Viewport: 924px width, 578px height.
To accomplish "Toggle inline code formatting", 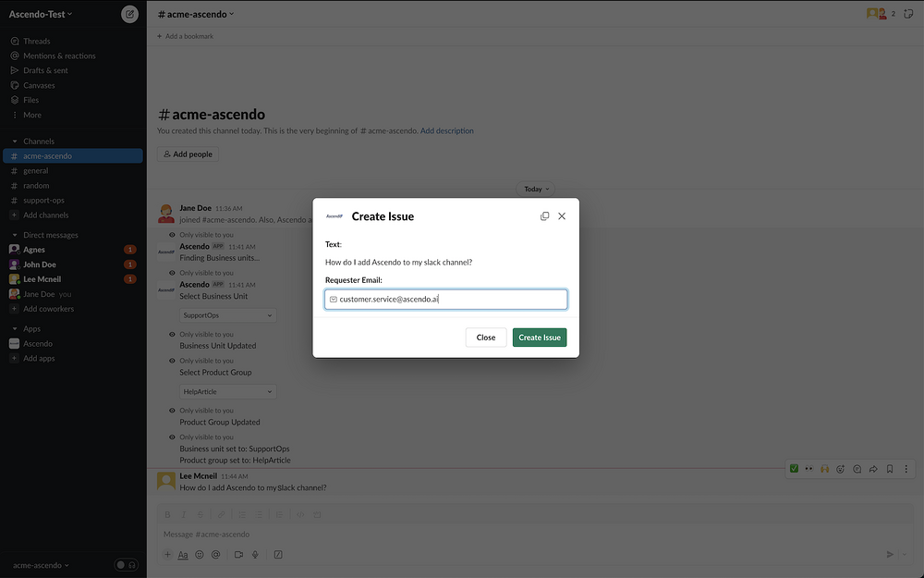I will [x=300, y=514].
